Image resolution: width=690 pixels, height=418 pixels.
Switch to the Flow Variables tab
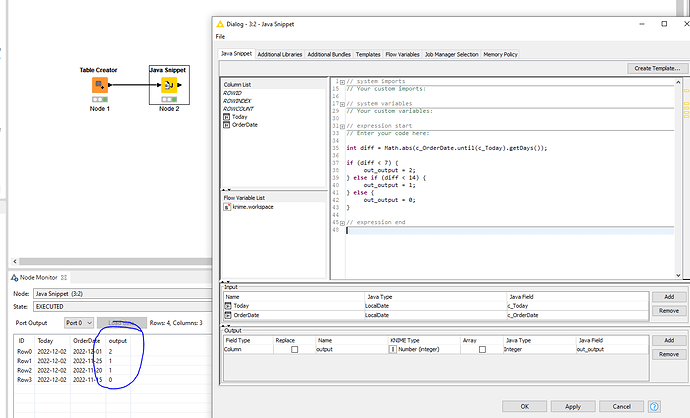[402, 55]
